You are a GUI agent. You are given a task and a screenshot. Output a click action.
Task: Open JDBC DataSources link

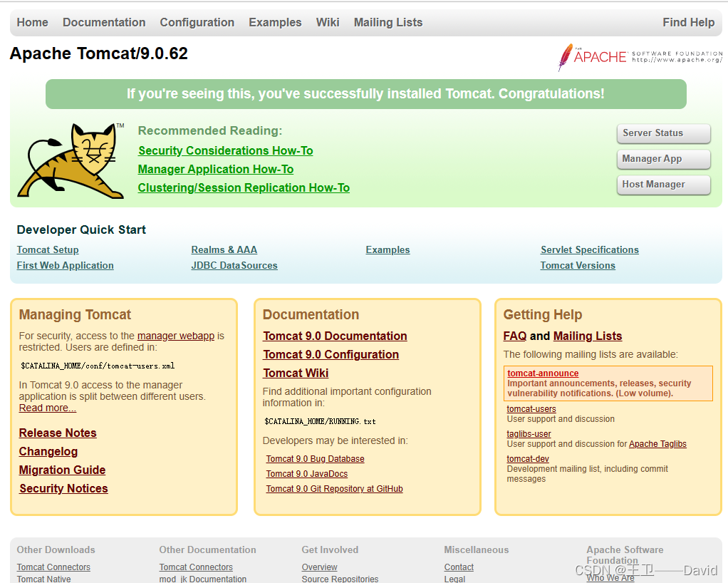point(234,266)
